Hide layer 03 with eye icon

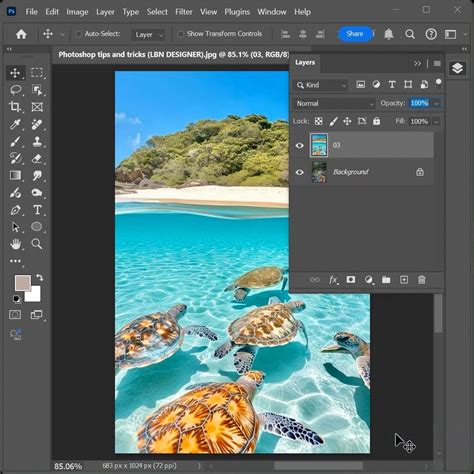tap(300, 145)
